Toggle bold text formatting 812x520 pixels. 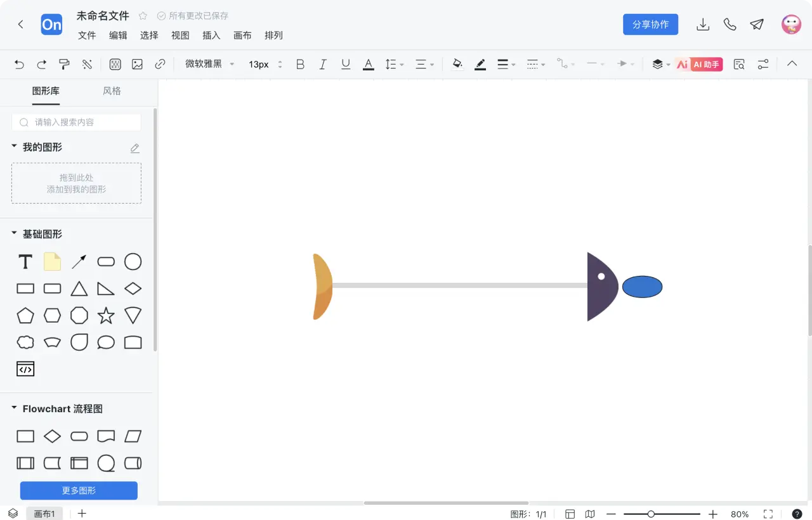[x=301, y=64]
